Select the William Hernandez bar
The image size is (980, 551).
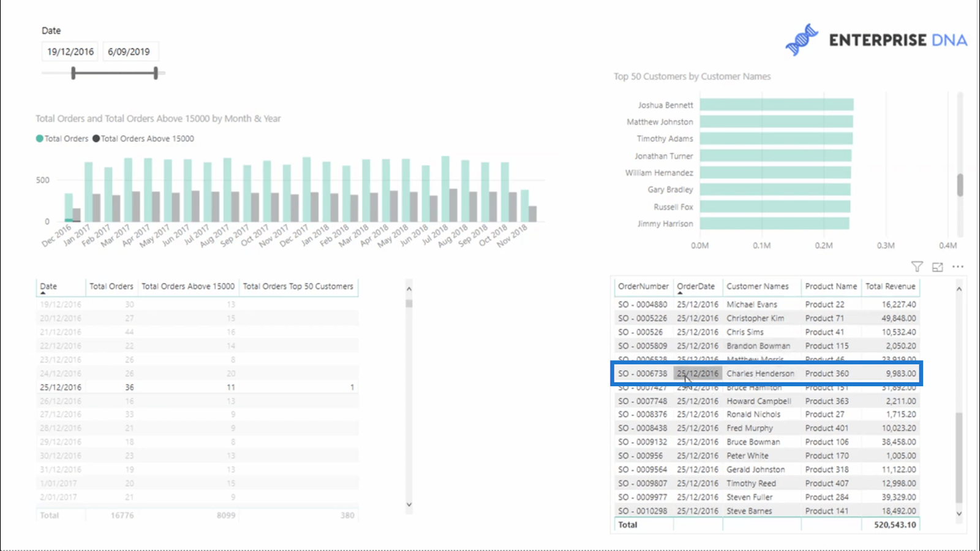pyautogui.click(x=775, y=173)
